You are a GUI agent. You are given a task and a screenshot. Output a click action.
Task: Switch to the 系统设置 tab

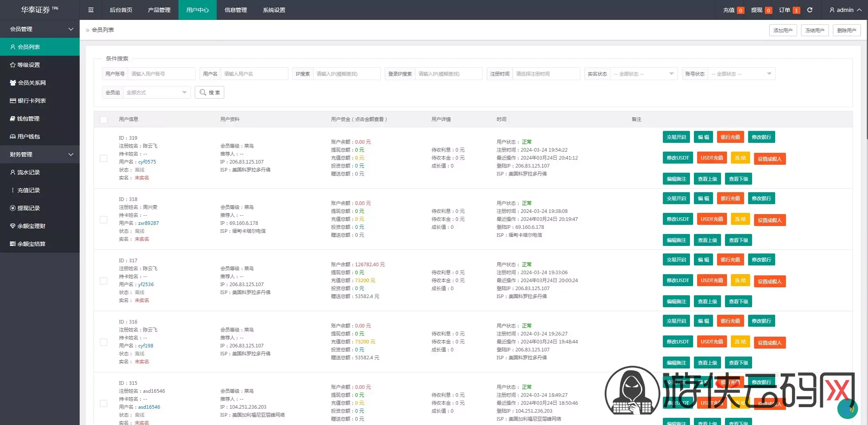(274, 10)
